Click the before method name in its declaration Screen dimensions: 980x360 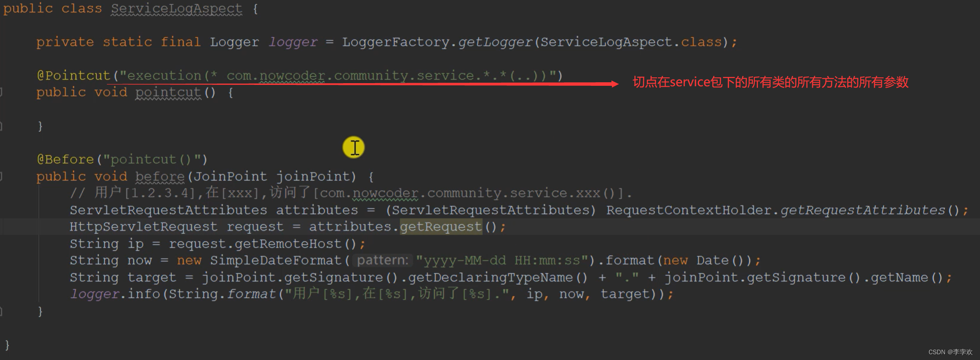click(160, 176)
